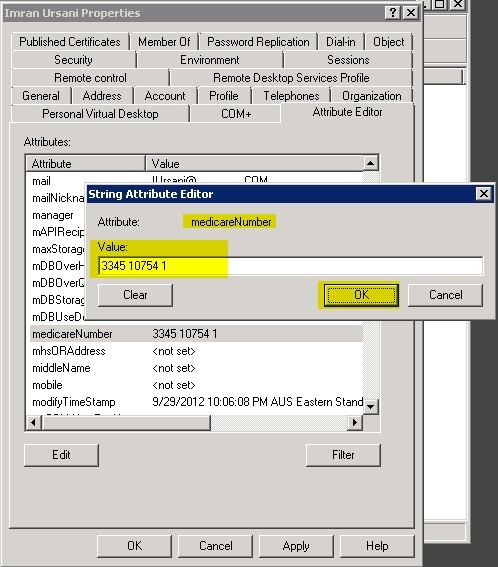This screenshot has width=498, height=567.
Task: Click the 3345 10754 1 value in the medicareNumber row
Action: coord(184,334)
